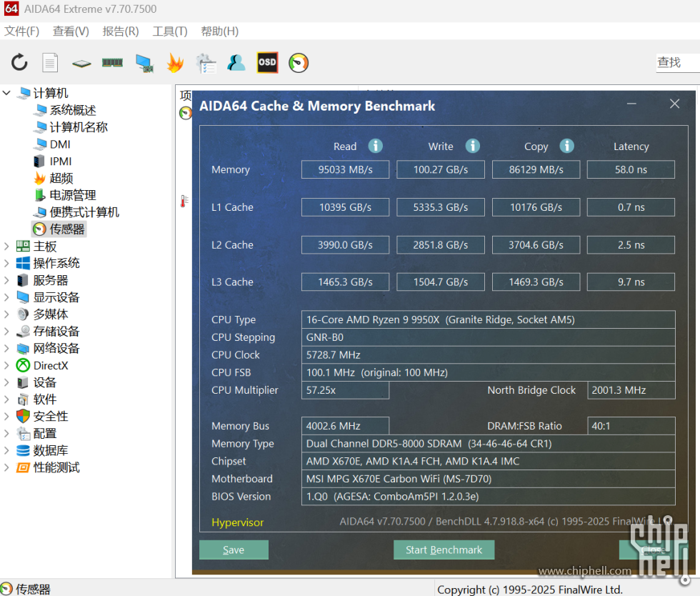
Task: Click the North Bridge Clock 2001.3 MHz value
Action: click(631, 390)
